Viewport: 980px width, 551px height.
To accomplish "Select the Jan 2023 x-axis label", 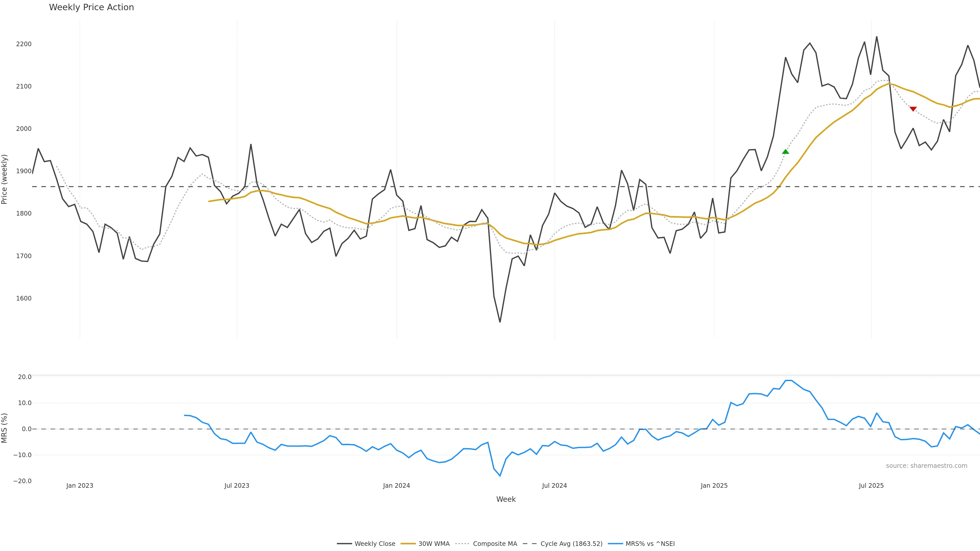I will click(x=80, y=486).
